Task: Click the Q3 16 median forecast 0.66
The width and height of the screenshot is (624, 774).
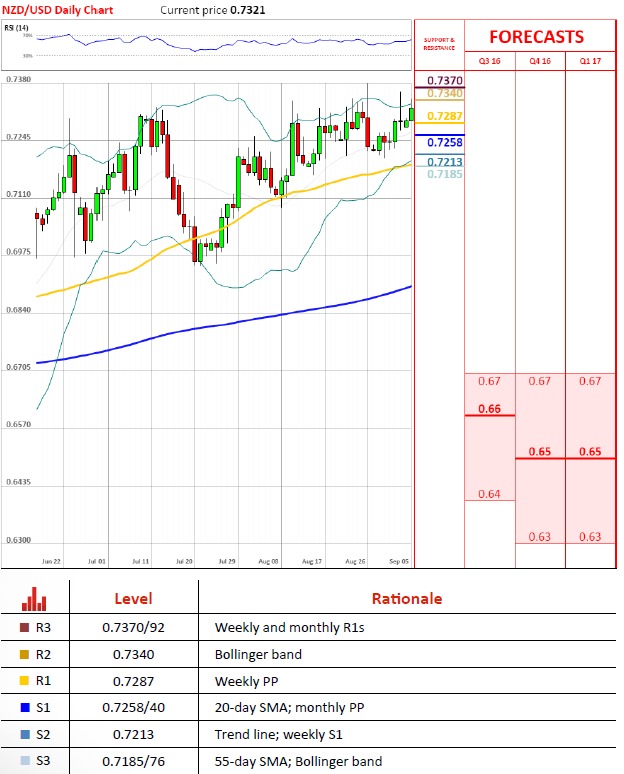Action: (x=490, y=409)
